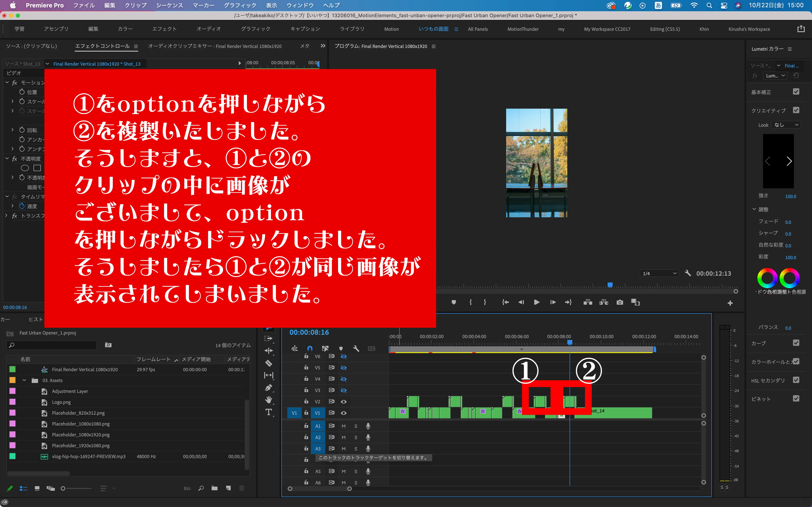Open the Look なし dropdown
Screen dimensions: 812x507
pos(786,125)
